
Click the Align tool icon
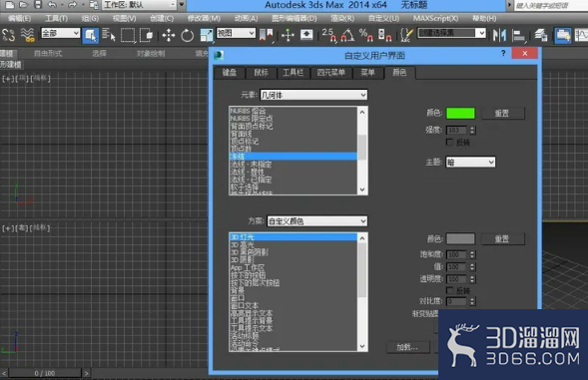coord(519,36)
